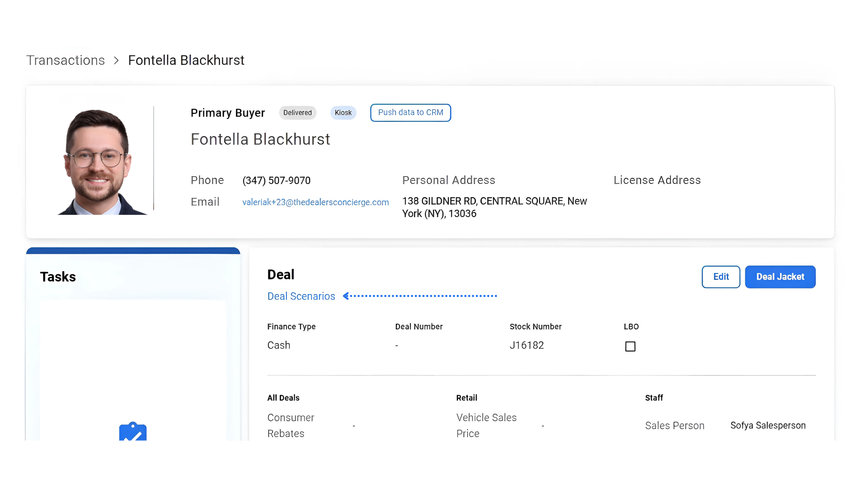The height and width of the screenshot is (488, 868).
Task: Click the Delivered status badge
Action: pos(297,112)
